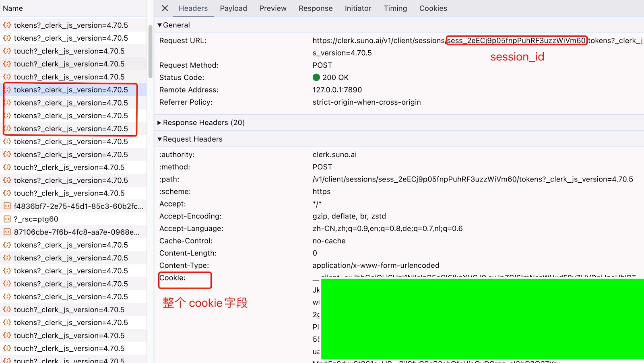Click the no-cache value
The height and width of the screenshot is (363, 644).
329,241
